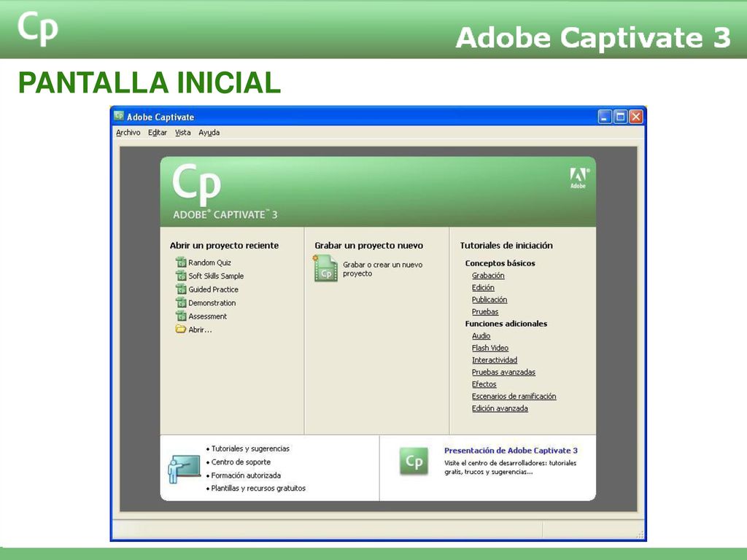Click the Conceptos básicos heading
The width and height of the screenshot is (747, 560).
pyautogui.click(x=500, y=263)
